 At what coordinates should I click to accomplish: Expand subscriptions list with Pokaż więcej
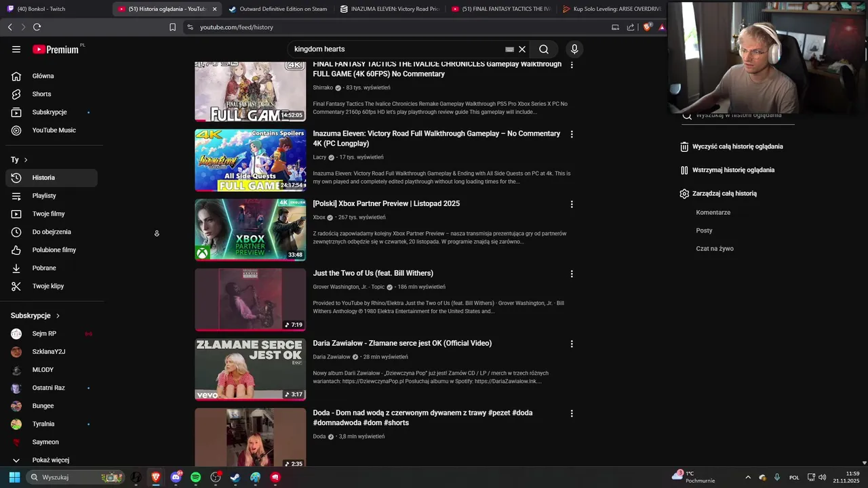pyautogui.click(x=52, y=460)
